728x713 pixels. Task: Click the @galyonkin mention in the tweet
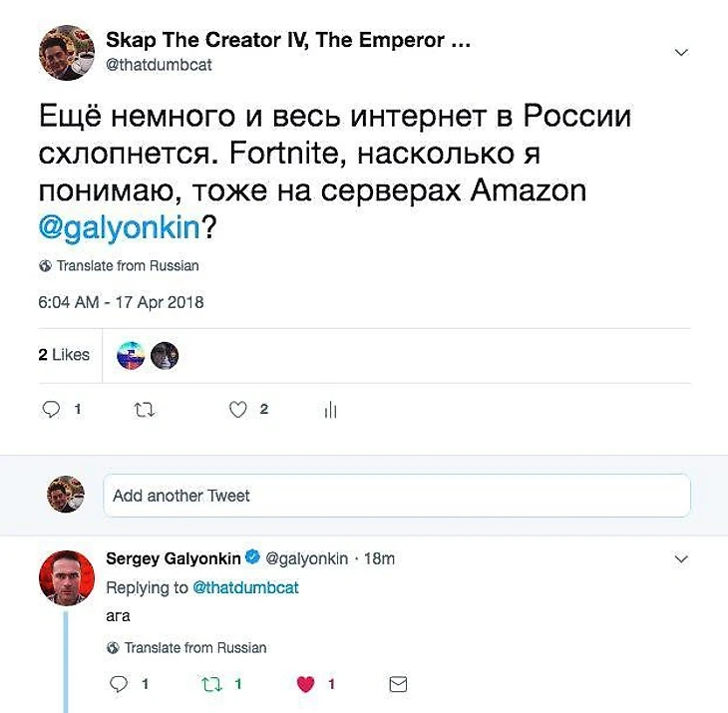pos(120,228)
